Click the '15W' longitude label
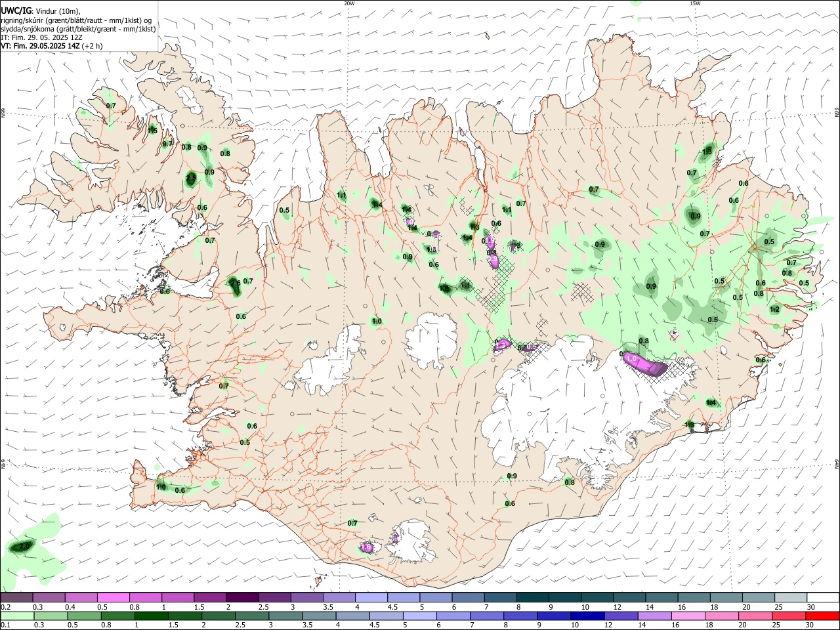 tap(695, 3)
